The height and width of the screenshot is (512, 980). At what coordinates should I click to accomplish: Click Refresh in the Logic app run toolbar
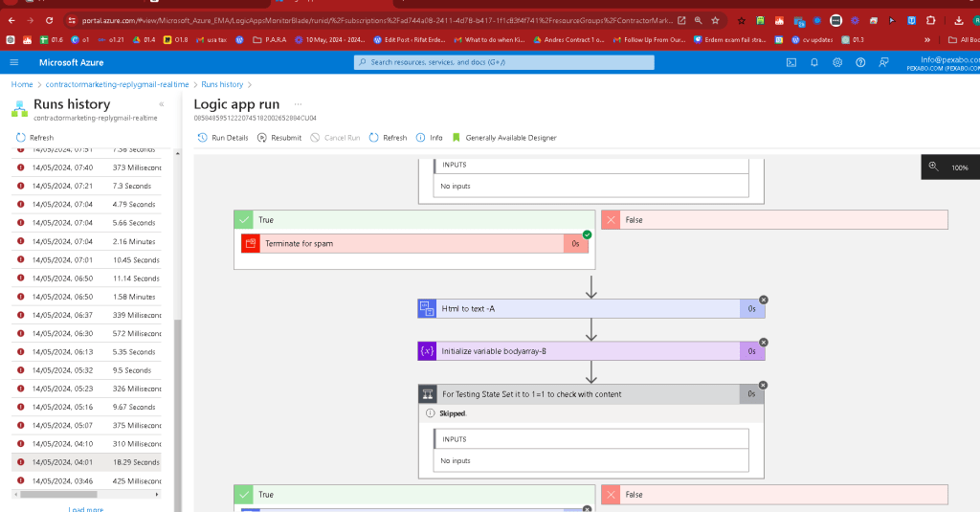389,138
